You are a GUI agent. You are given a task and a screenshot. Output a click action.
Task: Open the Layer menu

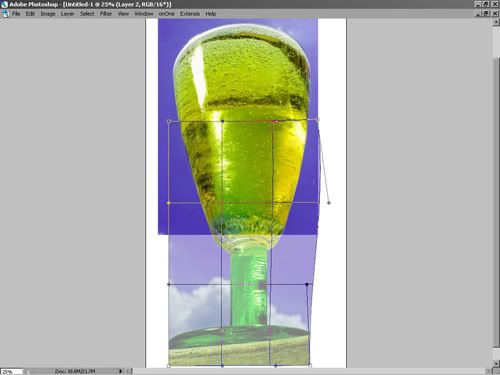[67, 14]
